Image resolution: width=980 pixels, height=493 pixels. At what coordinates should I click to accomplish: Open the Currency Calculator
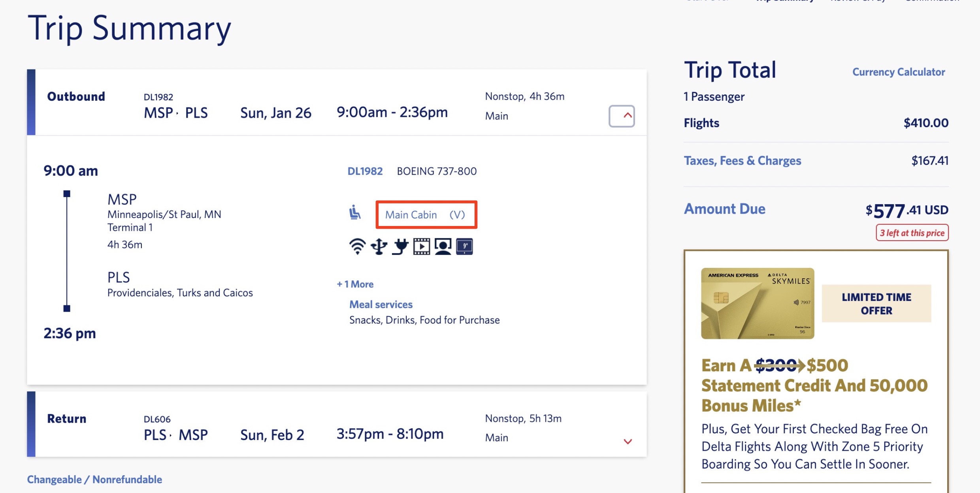coord(899,72)
